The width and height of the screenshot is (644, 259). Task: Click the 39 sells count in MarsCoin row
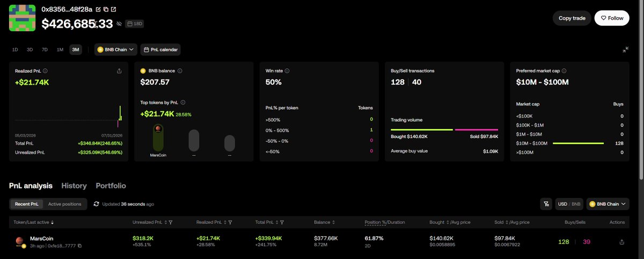pos(587,242)
